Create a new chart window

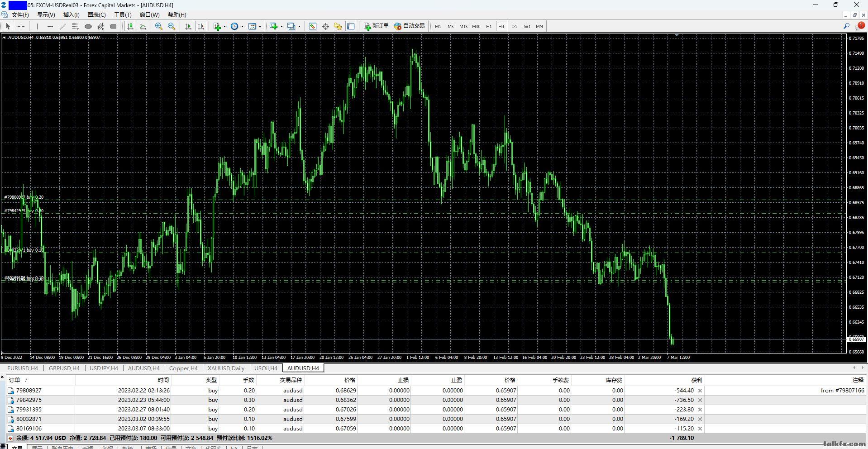click(x=273, y=26)
